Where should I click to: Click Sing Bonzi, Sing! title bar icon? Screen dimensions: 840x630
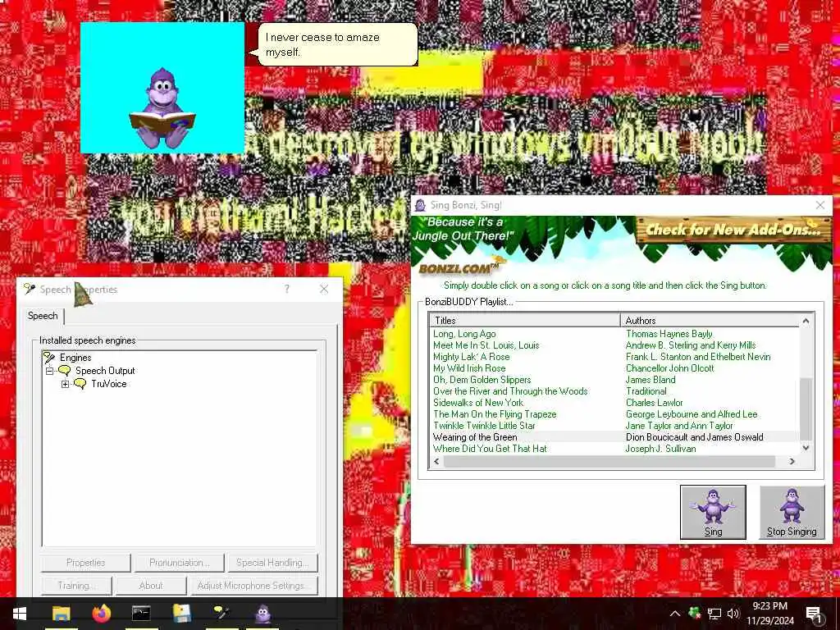[421, 205]
